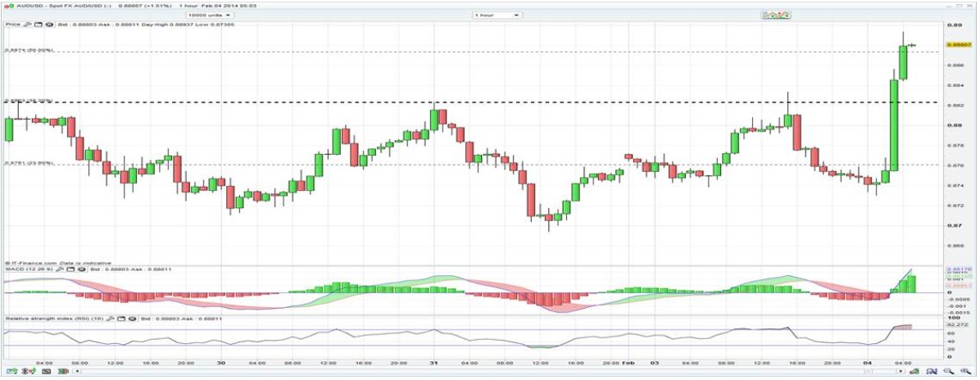Click the 31 date marker on time axis
Screen dimensions: 980x380
coord(433,362)
